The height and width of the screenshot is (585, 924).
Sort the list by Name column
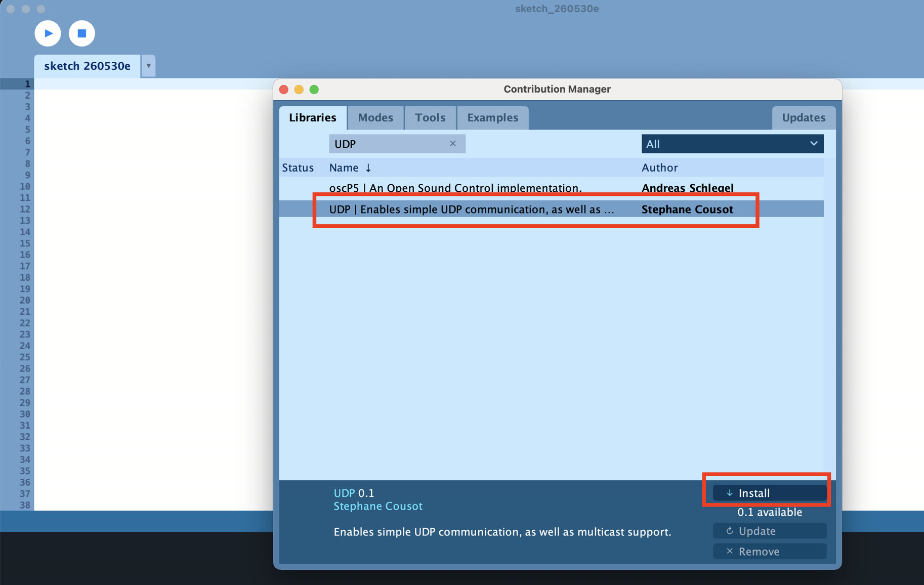[x=350, y=168]
